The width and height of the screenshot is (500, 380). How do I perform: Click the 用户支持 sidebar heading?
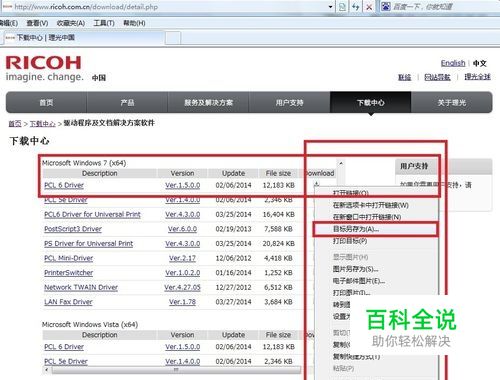pyautogui.click(x=414, y=166)
